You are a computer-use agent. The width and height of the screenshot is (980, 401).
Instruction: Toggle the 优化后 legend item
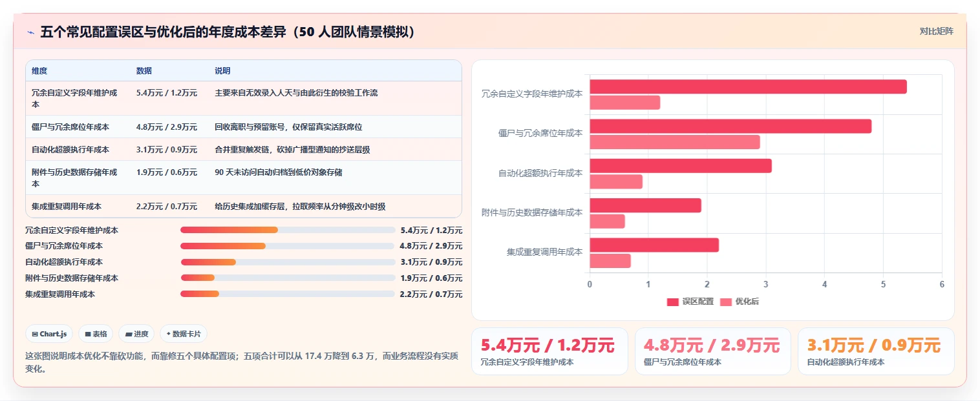740,302
